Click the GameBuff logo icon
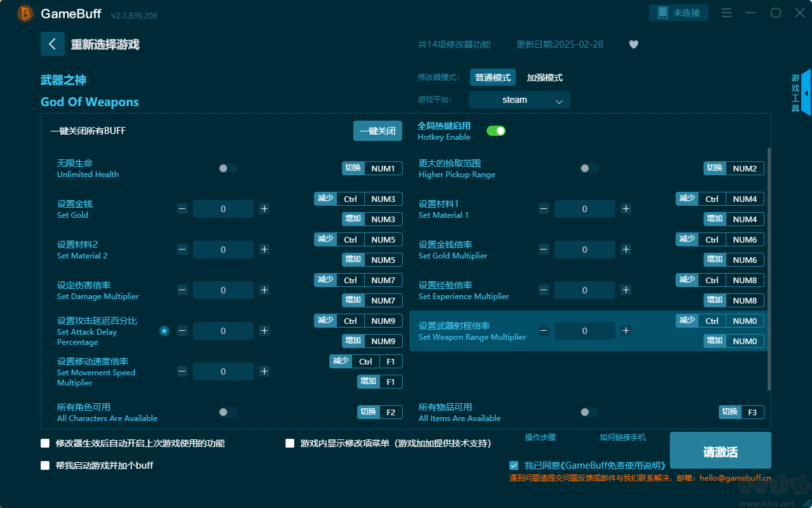The height and width of the screenshot is (508, 812). point(25,13)
